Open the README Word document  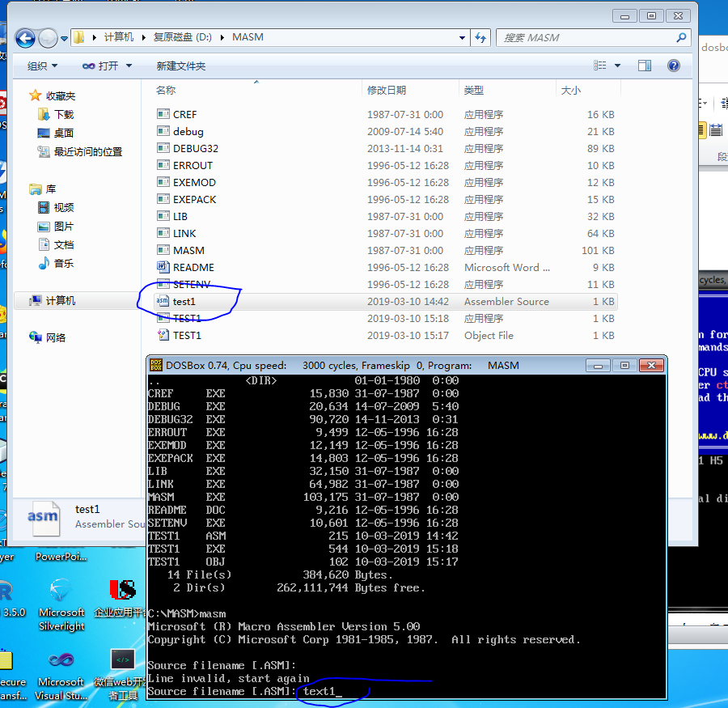[192, 267]
